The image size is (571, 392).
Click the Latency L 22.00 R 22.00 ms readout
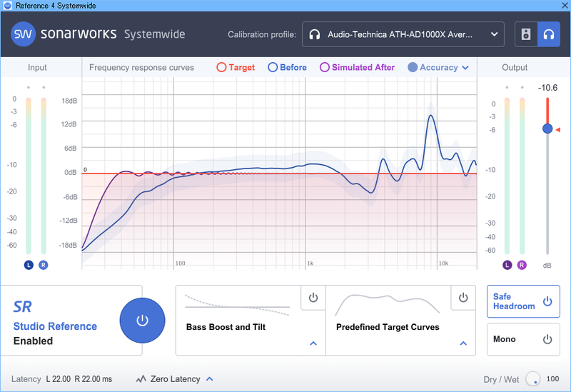(61, 379)
